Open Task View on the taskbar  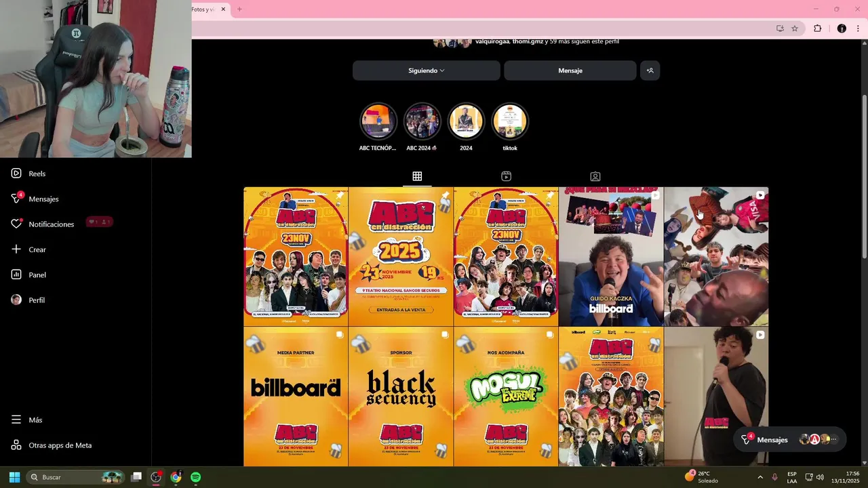[136, 477]
